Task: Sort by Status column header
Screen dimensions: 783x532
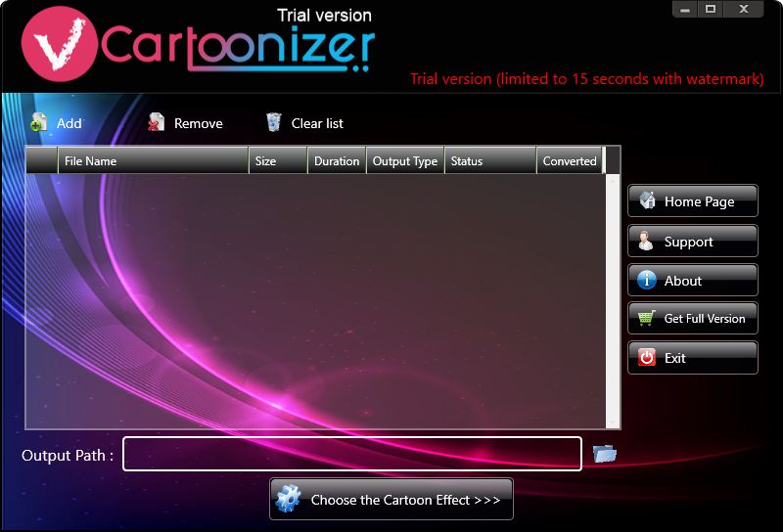Action: coord(490,160)
